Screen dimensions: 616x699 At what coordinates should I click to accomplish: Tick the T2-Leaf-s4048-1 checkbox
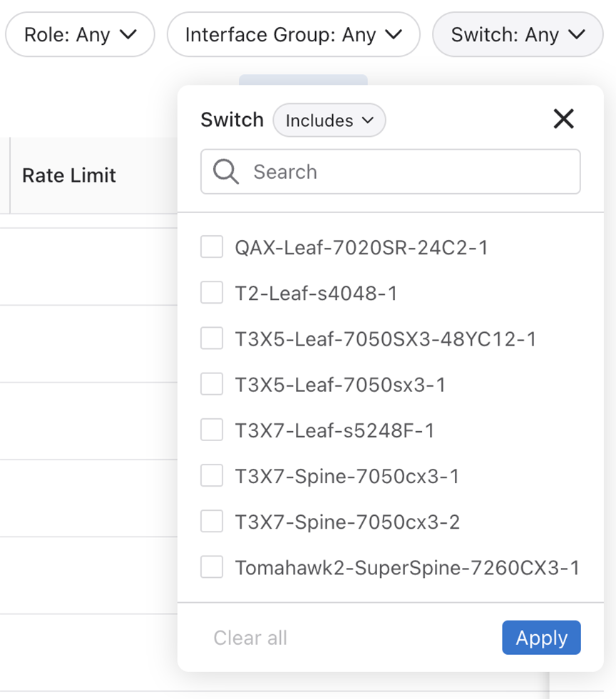coord(212,293)
